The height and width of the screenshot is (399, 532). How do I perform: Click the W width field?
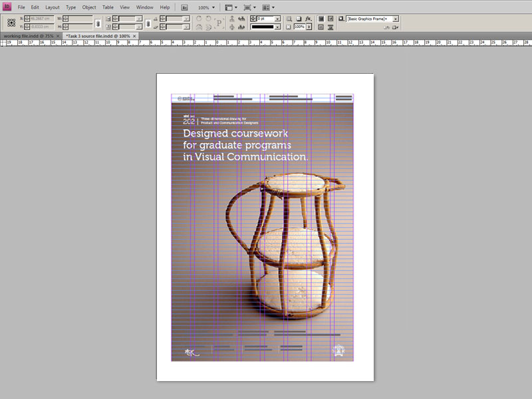(x=80, y=19)
